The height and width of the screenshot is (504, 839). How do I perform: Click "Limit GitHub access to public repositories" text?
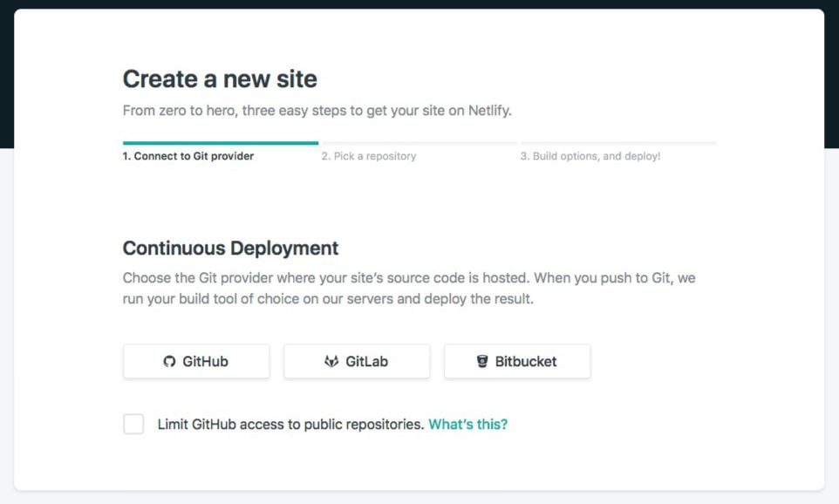coord(290,425)
